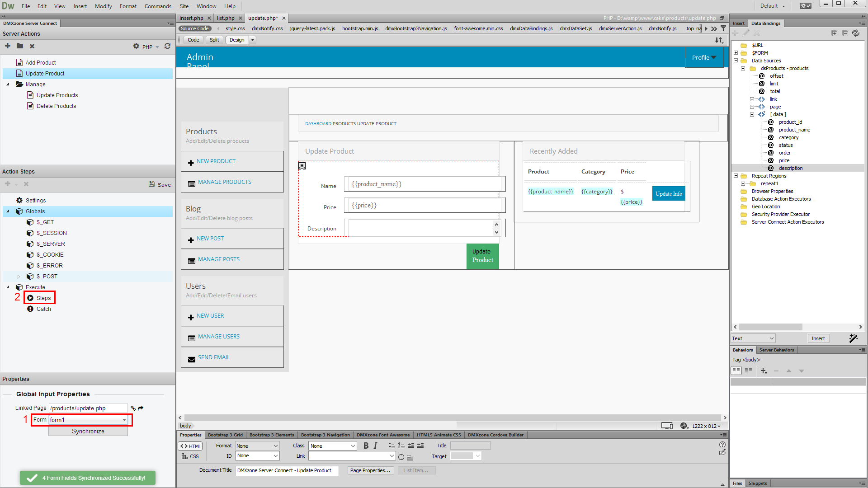Apply Bold formatting in Properties
Viewport: 868px width, 488px height.
coord(366,446)
